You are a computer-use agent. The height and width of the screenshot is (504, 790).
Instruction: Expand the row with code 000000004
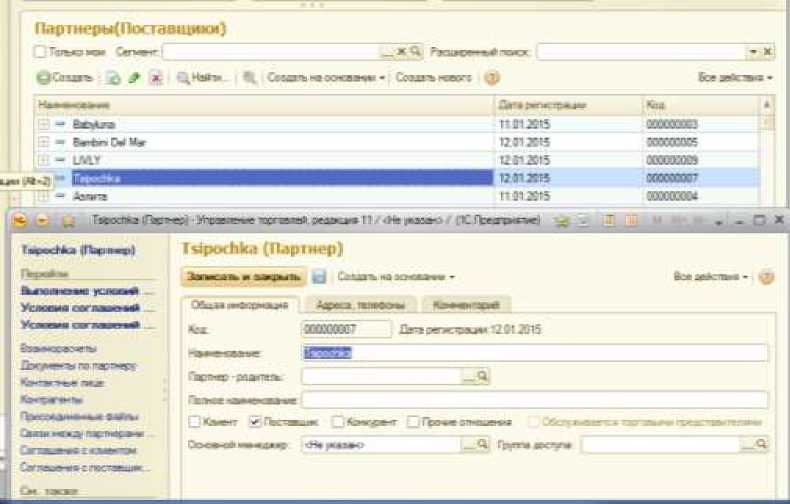[x=44, y=196]
